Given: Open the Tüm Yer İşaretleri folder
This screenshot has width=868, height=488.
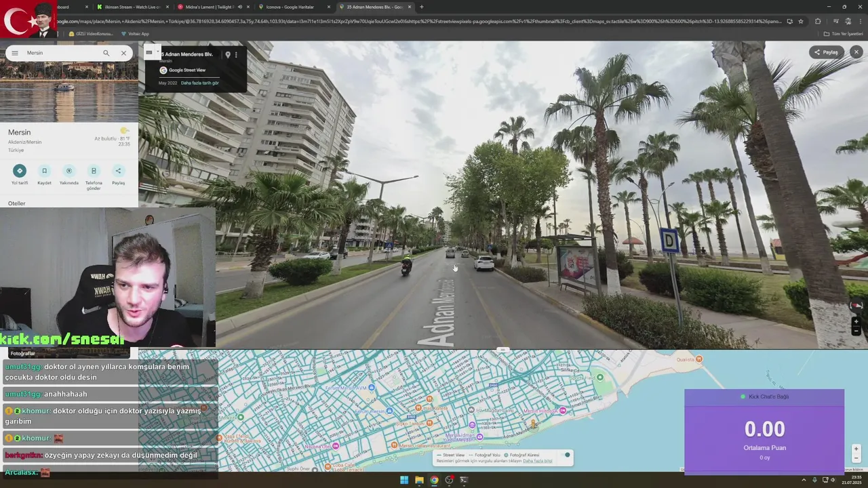Looking at the screenshot, I should [843, 33].
